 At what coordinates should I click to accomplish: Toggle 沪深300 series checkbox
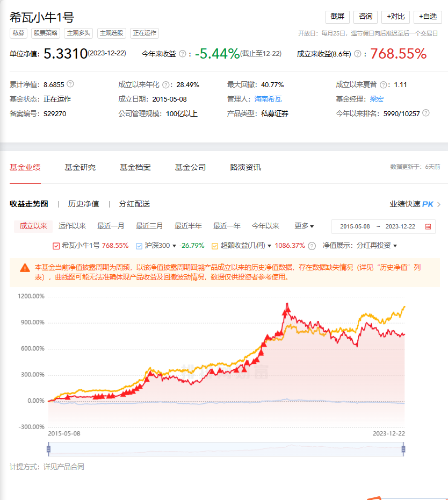pos(139,246)
